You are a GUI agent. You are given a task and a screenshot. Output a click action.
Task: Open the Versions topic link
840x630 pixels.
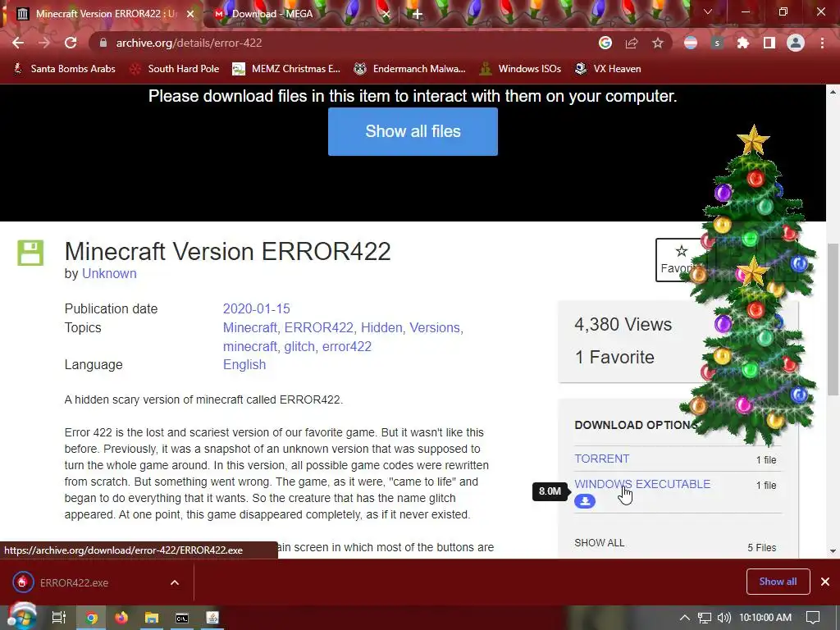(435, 327)
